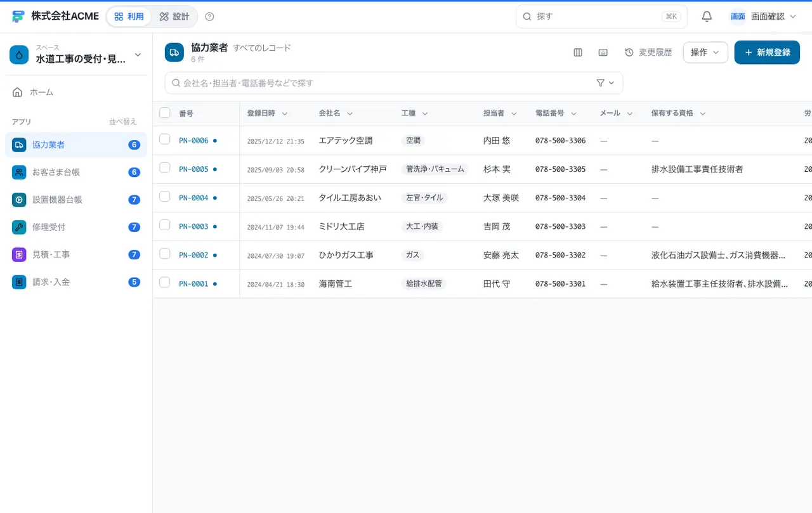The height and width of the screenshot is (513, 812).
Task: Click the filter funnel icon
Action: pos(601,83)
